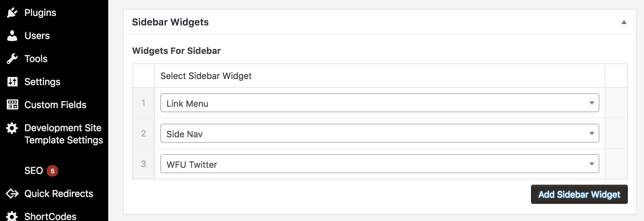This screenshot has width=644, height=221.
Task: Open the WFU Twitter widget dropdown
Action: click(x=379, y=164)
